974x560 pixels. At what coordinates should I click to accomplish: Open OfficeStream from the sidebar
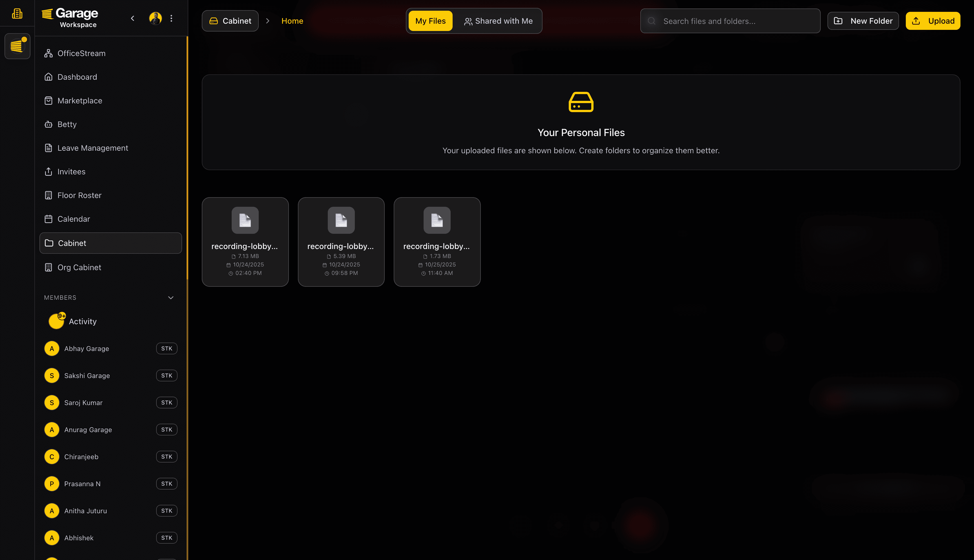pos(81,54)
